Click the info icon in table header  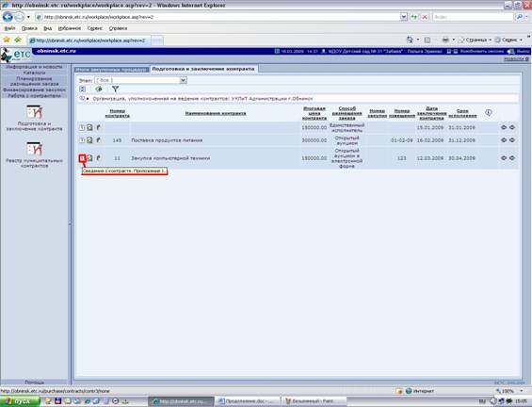489,112
